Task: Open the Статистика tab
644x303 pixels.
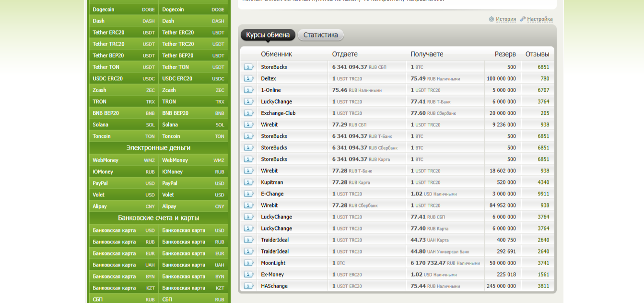Action: [x=321, y=35]
